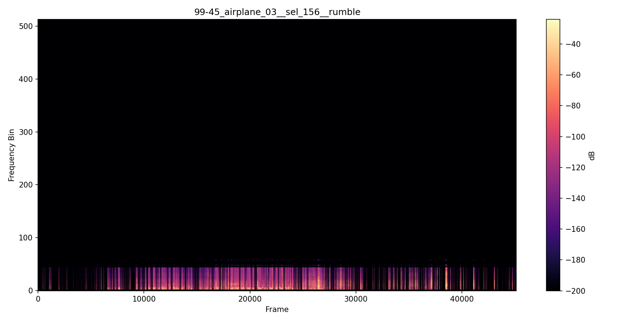Click the 30000 frame tick label
This screenshot has width=644, height=322.
(356, 299)
